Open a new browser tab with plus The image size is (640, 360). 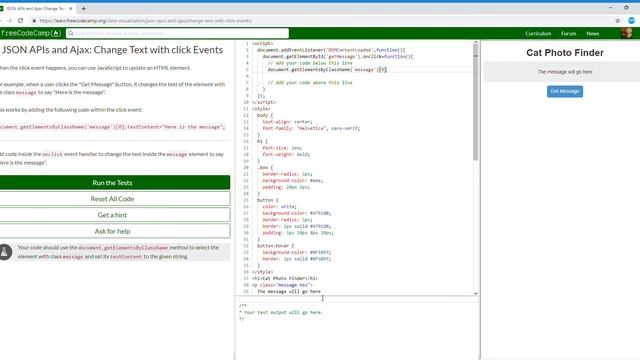point(83,8)
